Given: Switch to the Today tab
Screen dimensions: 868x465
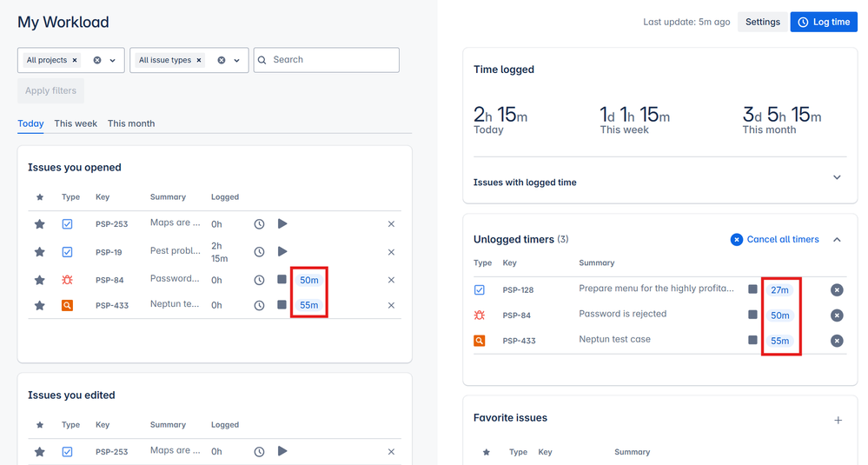Looking at the screenshot, I should 30,123.
